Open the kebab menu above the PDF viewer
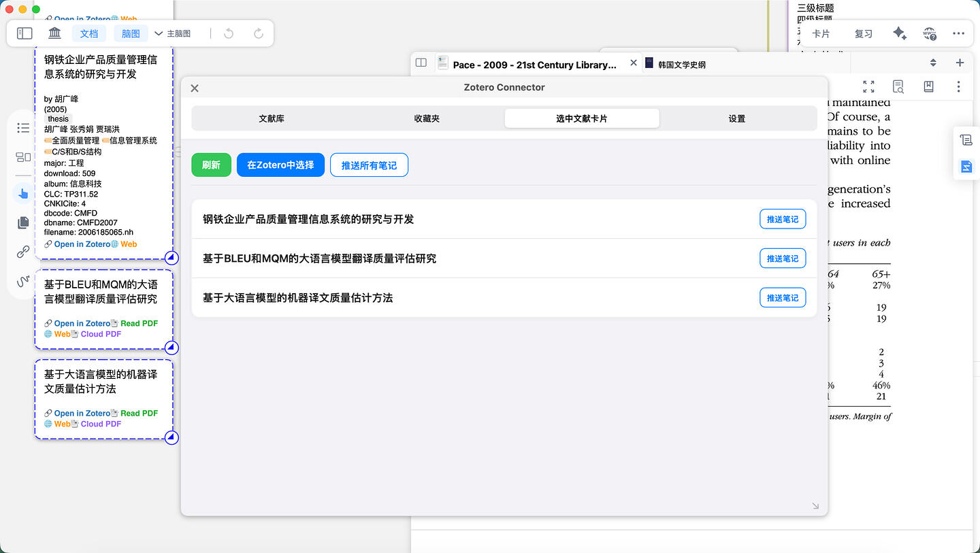 coord(958,86)
